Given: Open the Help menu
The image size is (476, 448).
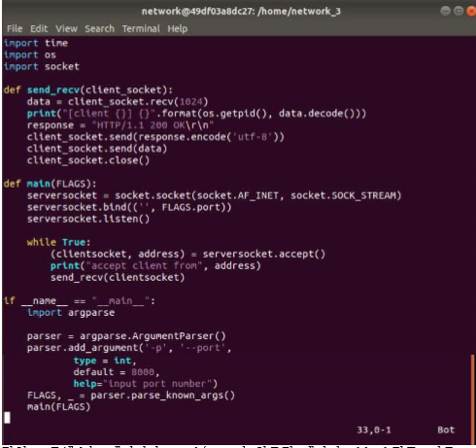Looking at the screenshot, I should pos(178,29).
